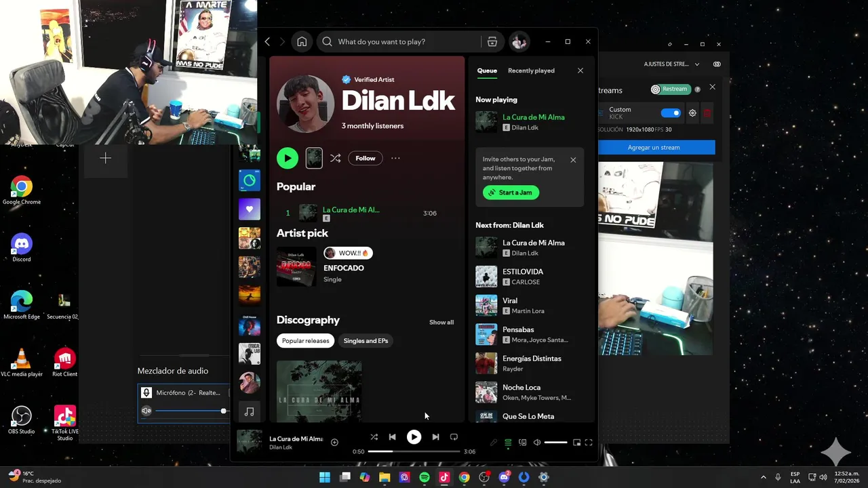The image size is (868, 488).
Task: Go back in Spotify navigation
Action: [267, 41]
